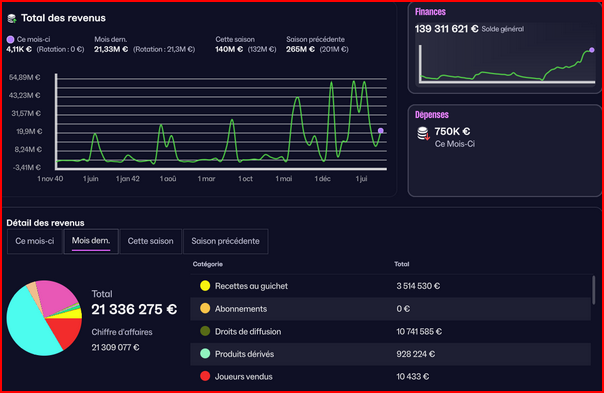Click the 1 jan 42 axis label

[x=128, y=179]
